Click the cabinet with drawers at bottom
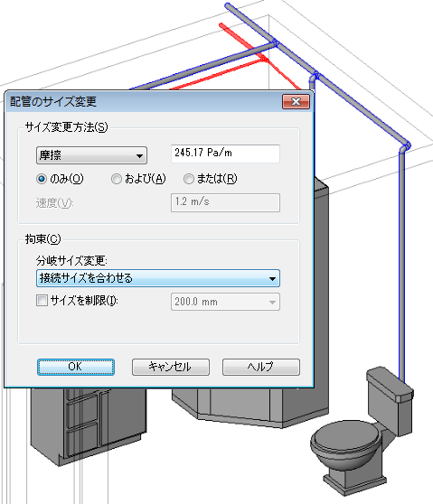Viewport: 433px width, 504px height. coord(87,425)
